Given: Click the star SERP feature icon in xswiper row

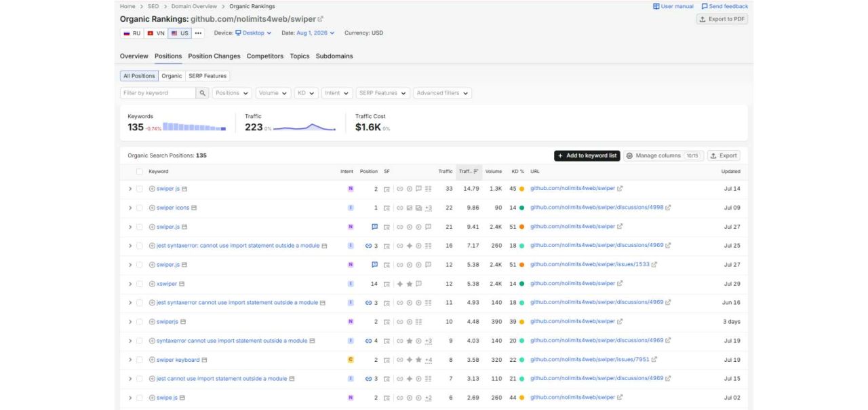Looking at the screenshot, I should coord(410,284).
